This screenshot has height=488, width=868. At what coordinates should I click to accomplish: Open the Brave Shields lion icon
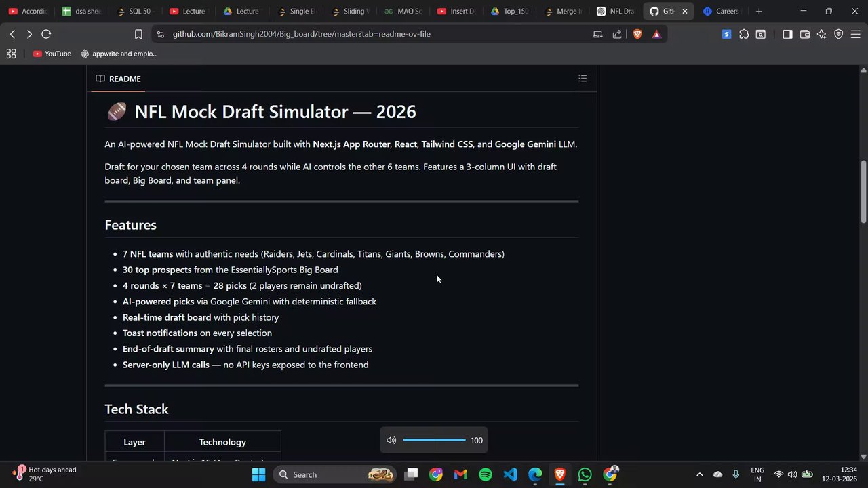click(637, 34)
